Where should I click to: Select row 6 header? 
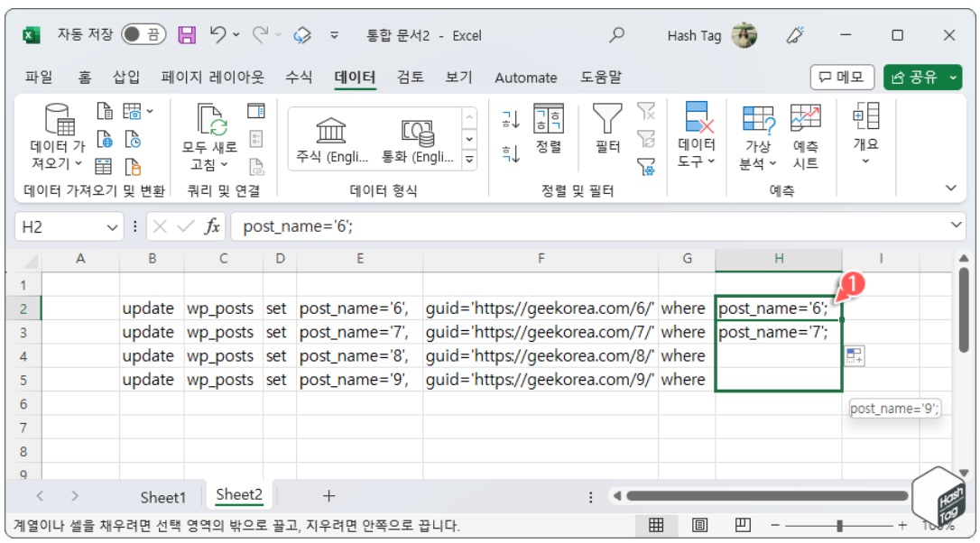click(23, 404)
